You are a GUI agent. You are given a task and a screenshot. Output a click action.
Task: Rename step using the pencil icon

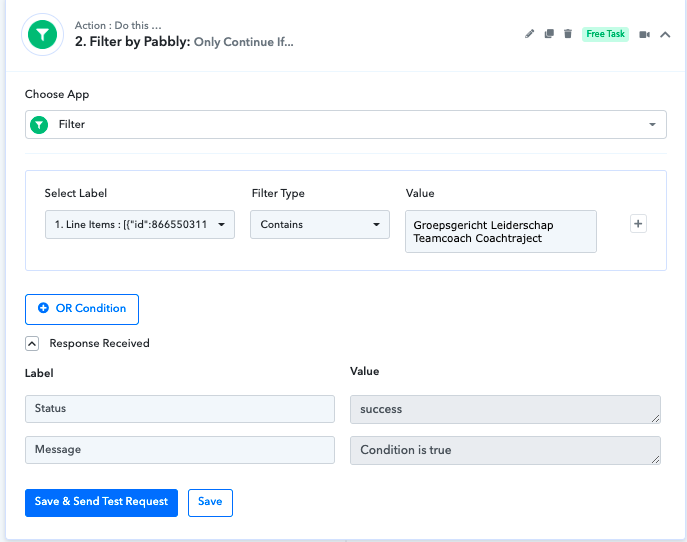coord(529,34)
